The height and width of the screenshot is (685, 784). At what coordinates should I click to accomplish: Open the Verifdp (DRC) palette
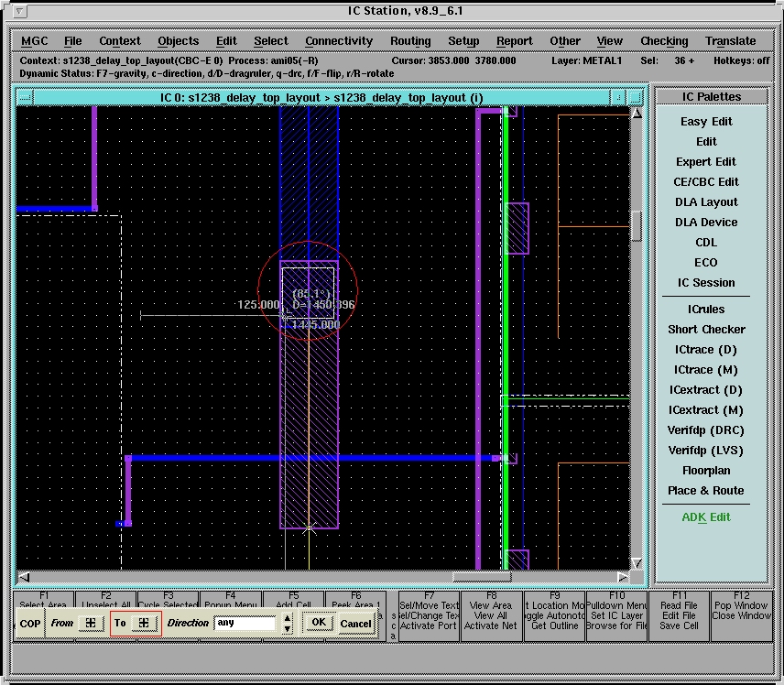point(705,430)
